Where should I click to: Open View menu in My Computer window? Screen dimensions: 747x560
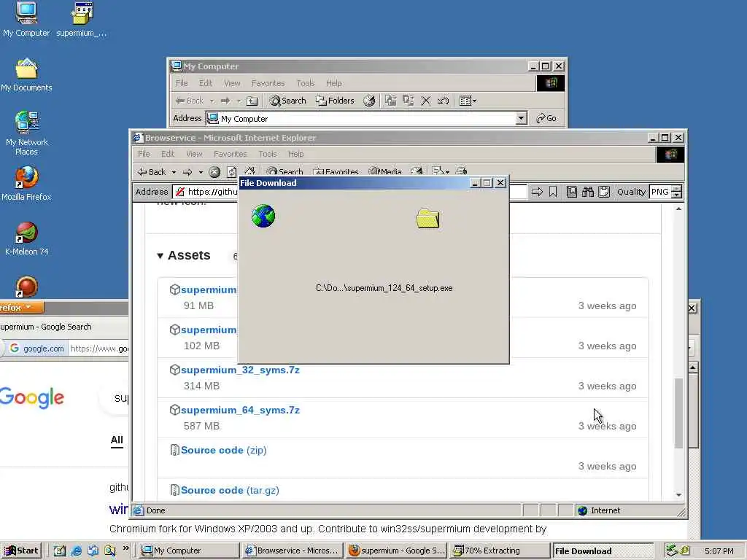tap(232, 83)
